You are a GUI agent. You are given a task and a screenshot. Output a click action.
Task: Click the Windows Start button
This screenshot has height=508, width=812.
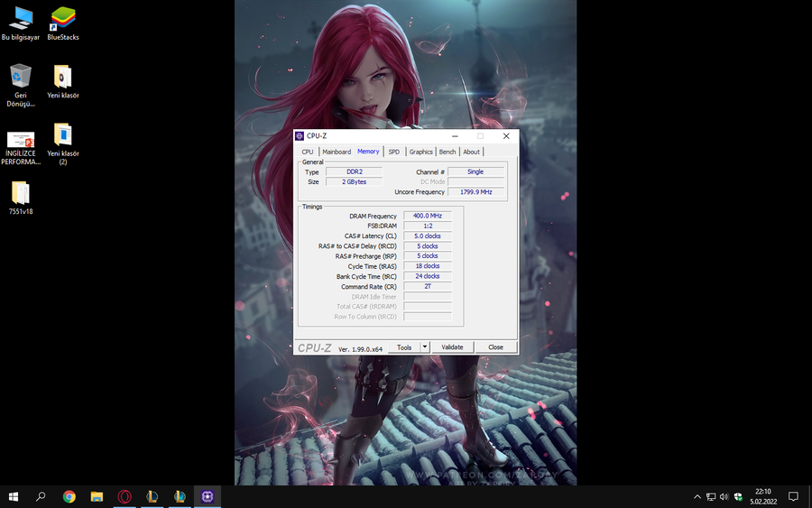tap(14, 496)
